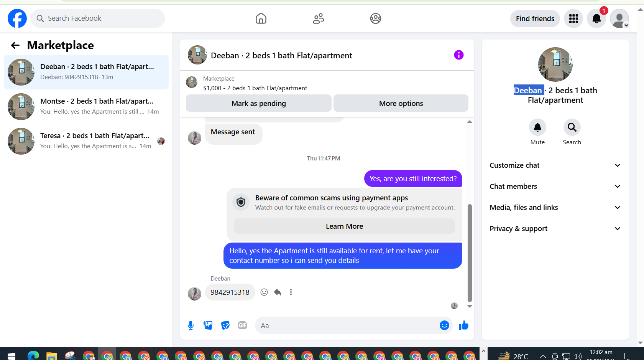The height and width of the screenshot is (360, 644).
Task: Click the 9842915318 message bubble
Action: click(x=230, y=292)
